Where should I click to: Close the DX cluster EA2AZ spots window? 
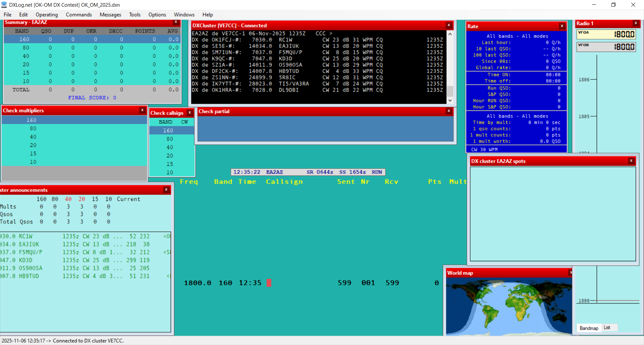631,161
